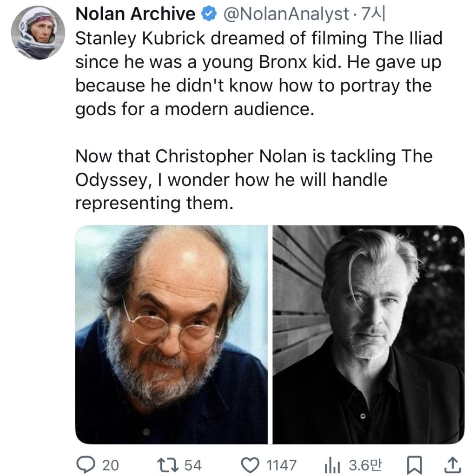Click the like count 1147
Image resolution: width=476 pixels, height=476 pixels.
coord(282,465)
